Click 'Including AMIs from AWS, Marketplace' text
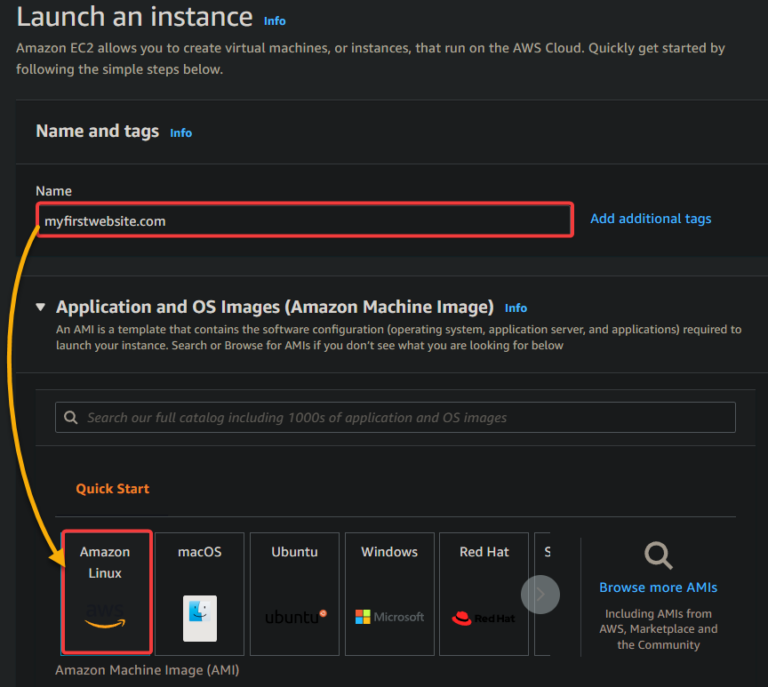The image size is (768, 687). (658, 629)
